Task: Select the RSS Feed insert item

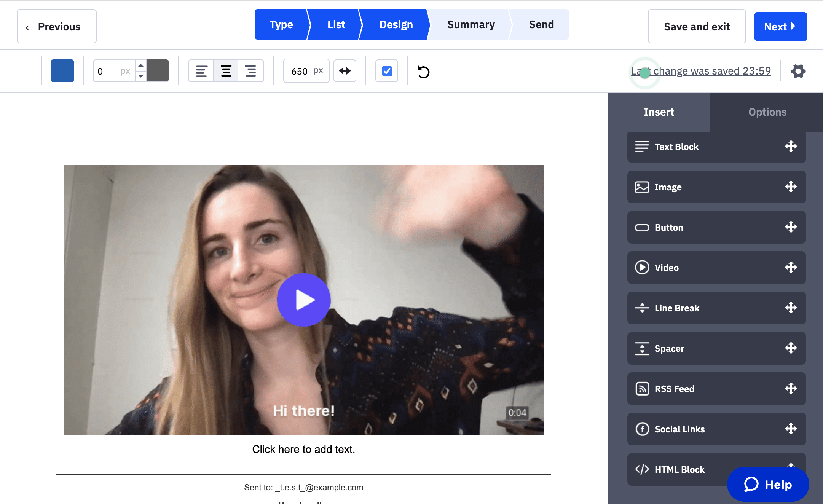Action: (x=716, y=389)
